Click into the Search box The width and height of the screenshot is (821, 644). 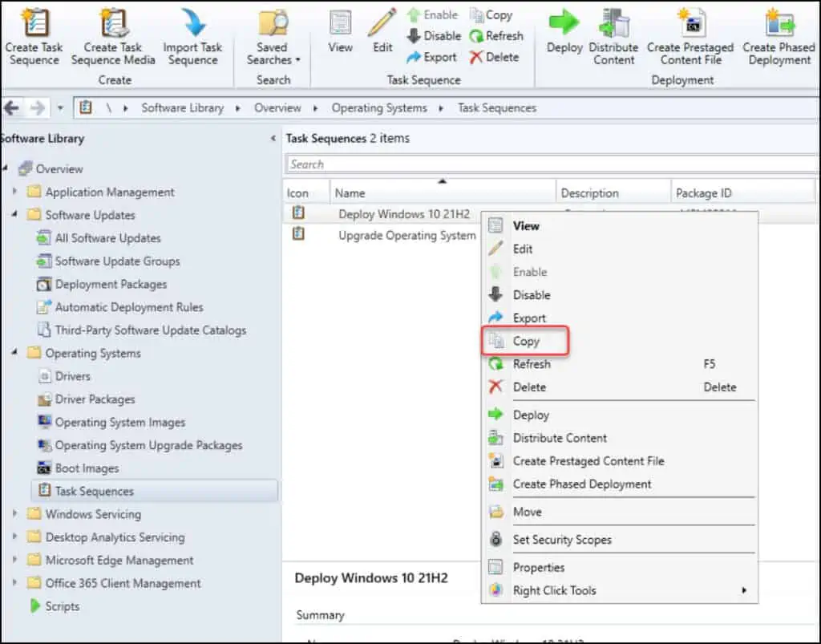(552, 164)
